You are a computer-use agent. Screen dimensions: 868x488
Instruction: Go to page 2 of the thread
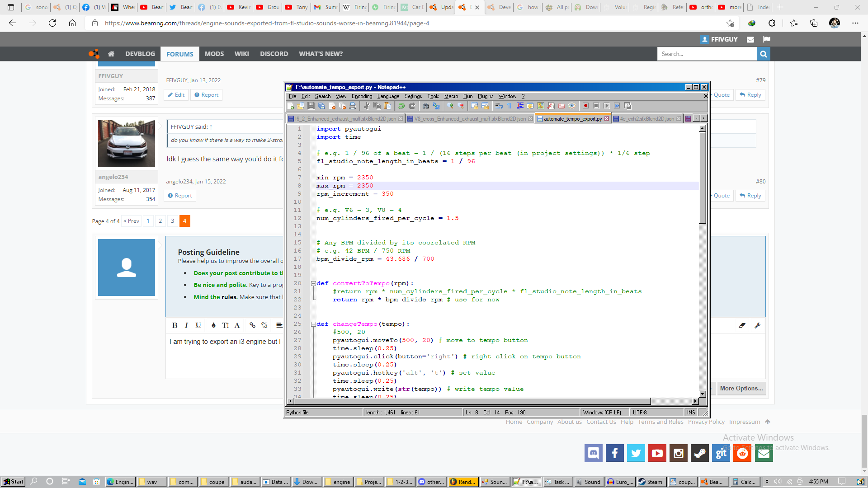160,221
